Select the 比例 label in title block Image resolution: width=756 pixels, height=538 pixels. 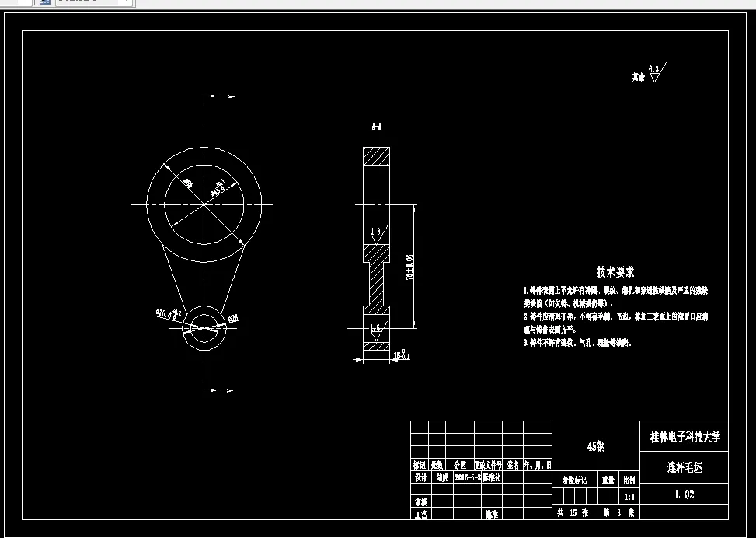click(629, 480)
